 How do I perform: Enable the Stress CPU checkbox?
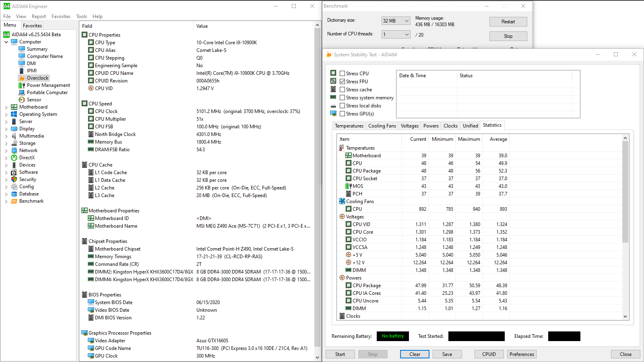point(343,74)
